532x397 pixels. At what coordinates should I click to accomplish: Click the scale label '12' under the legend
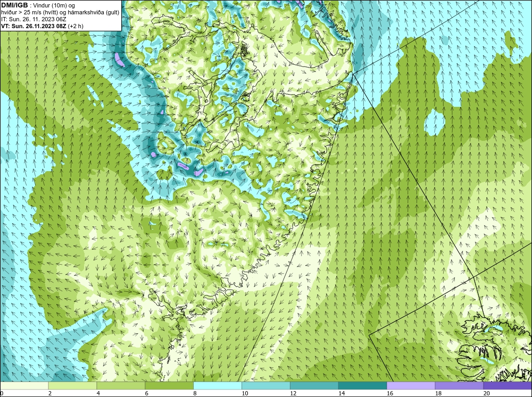[293, 393]
